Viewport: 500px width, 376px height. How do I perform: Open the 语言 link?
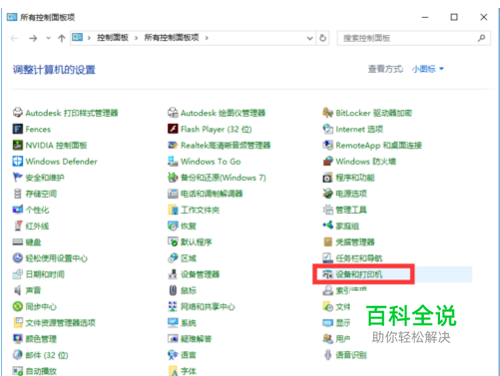pos(188,355)
